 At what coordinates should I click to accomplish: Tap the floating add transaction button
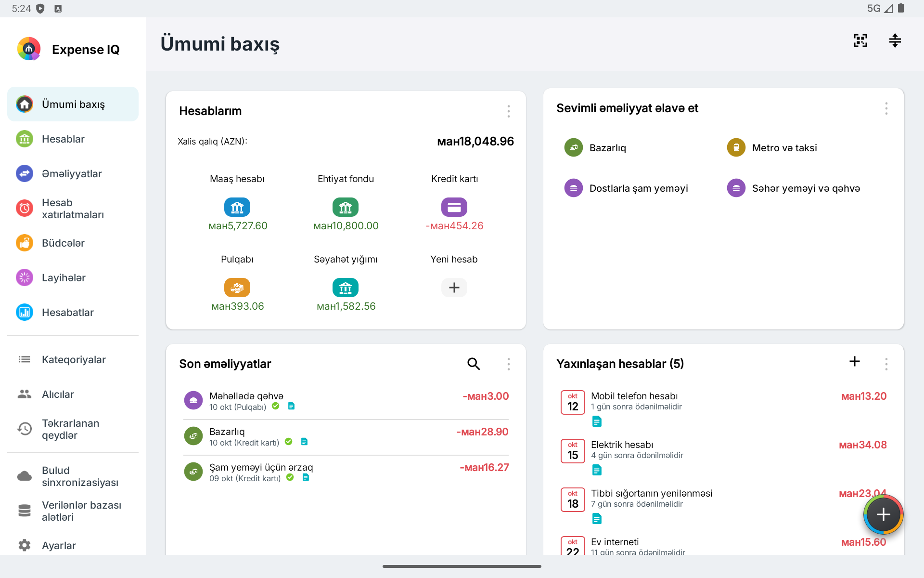pyautogui.click(x=884, y=514)
